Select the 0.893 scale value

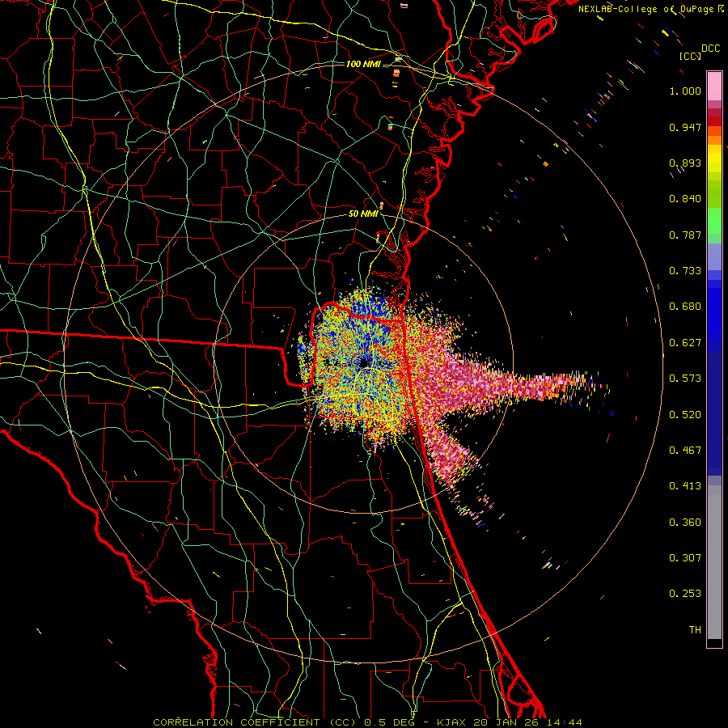(x=685, y=163)
